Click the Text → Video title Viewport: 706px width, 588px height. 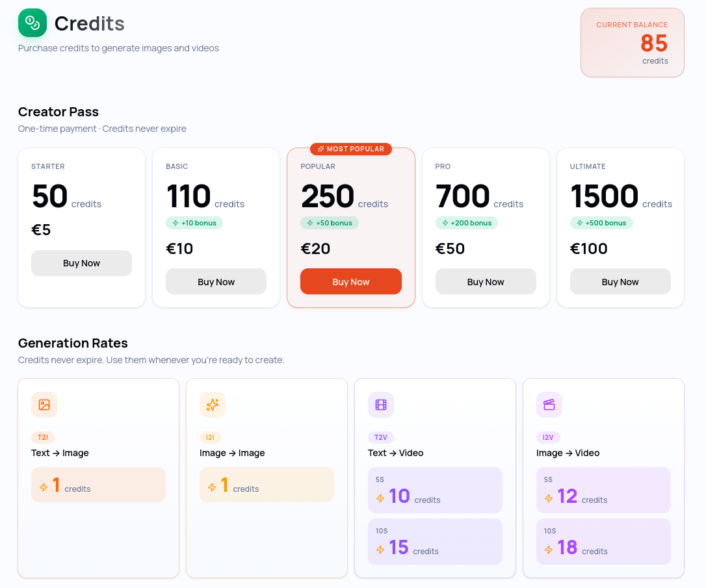tap(396, 453)
